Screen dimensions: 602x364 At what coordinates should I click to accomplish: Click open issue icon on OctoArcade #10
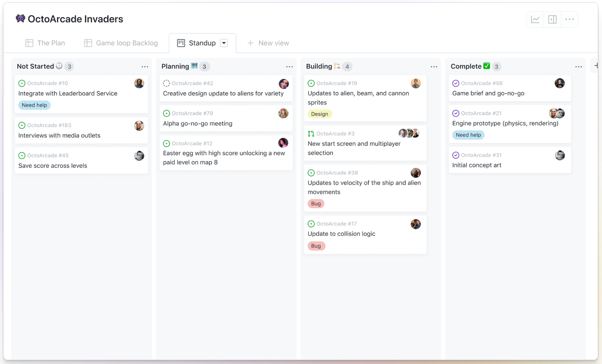pyautogui.click(x=22, y=83)
